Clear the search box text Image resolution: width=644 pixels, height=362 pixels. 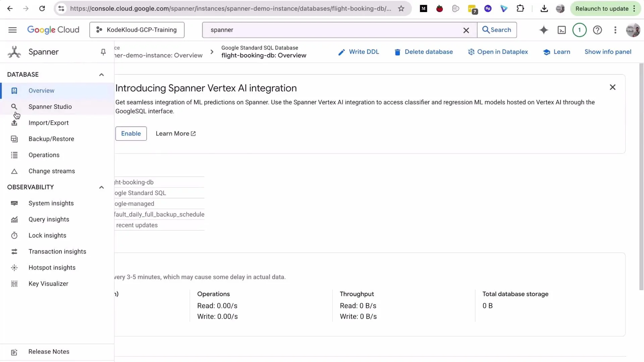(x=466, y=30)
